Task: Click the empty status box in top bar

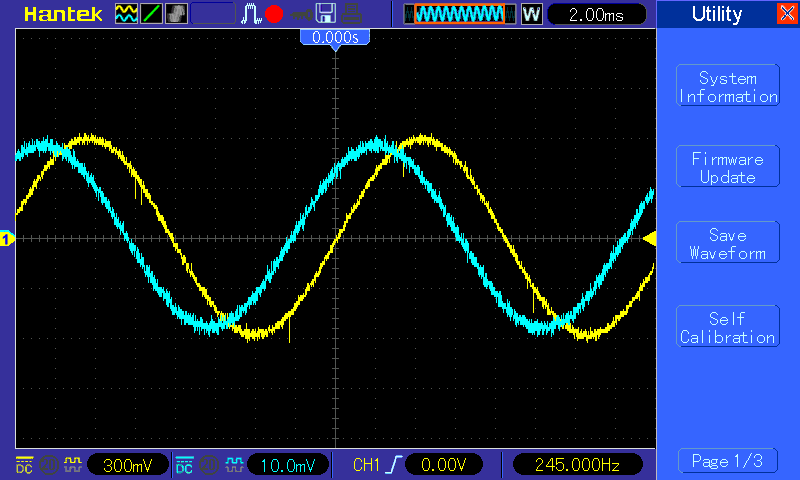Action: [213, 14]
